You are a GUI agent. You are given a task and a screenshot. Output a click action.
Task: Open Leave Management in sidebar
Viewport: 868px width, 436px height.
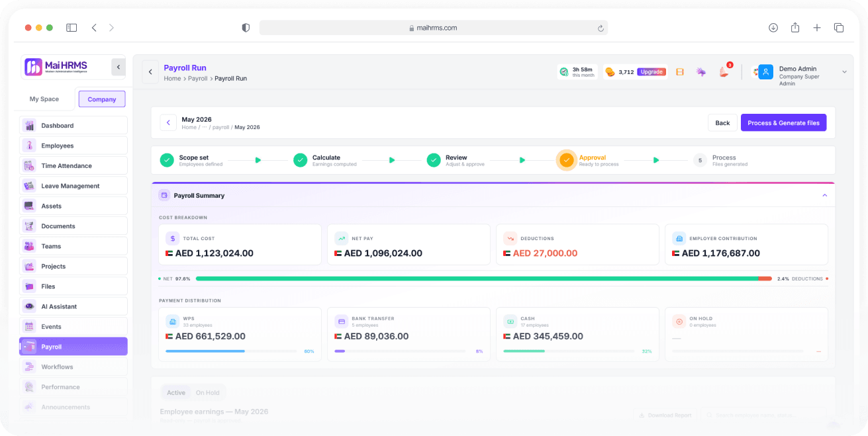[x=73, y=186]
